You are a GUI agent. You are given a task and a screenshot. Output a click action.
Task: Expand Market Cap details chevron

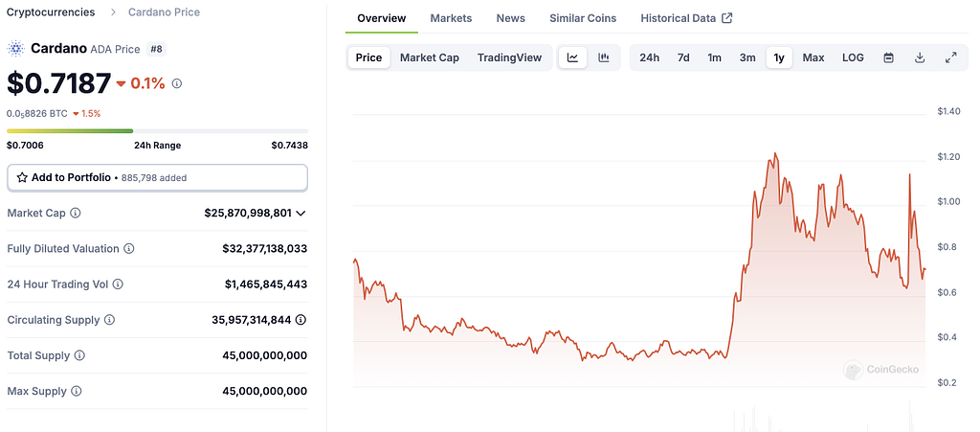[x=301, y=214]
